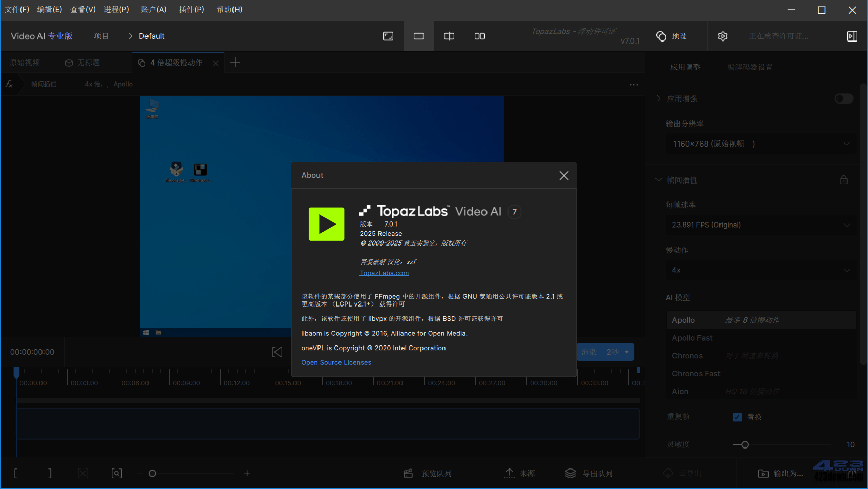Image resolution: width=868 pixels, height=489 pixels.
Task: Open the three-dot more options menu
Action: pos(633,85)
